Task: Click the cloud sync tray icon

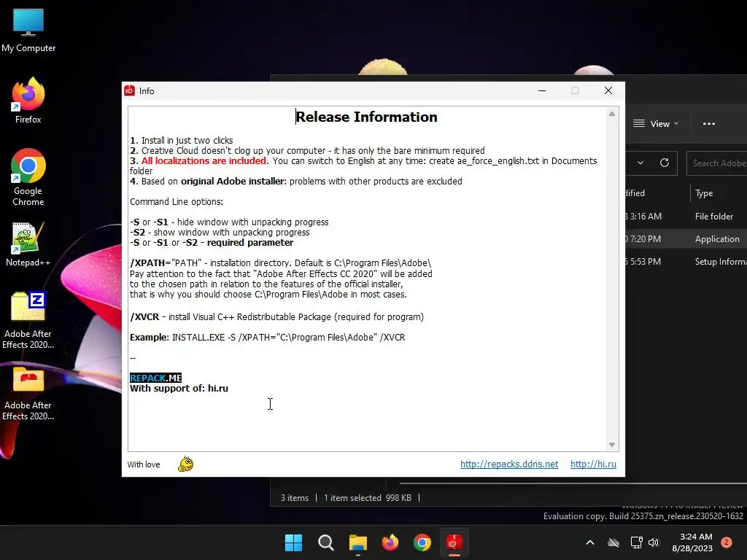Action: tap(614, 542)
